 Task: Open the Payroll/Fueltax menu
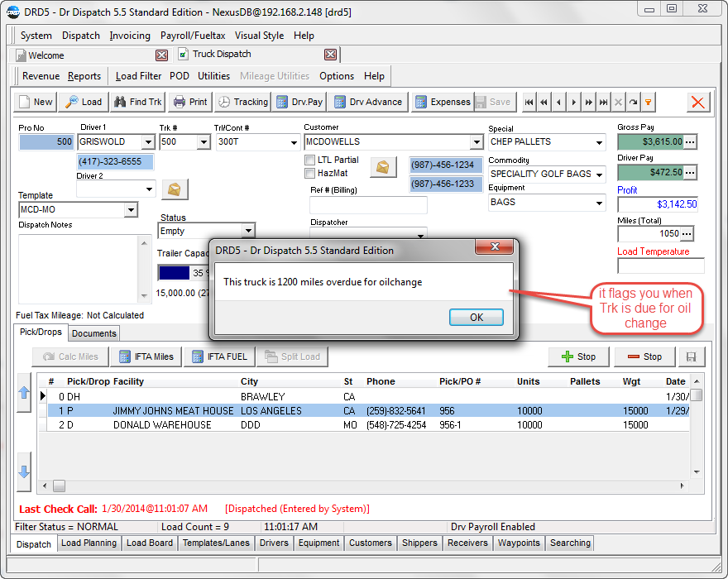tap(193, 36)
